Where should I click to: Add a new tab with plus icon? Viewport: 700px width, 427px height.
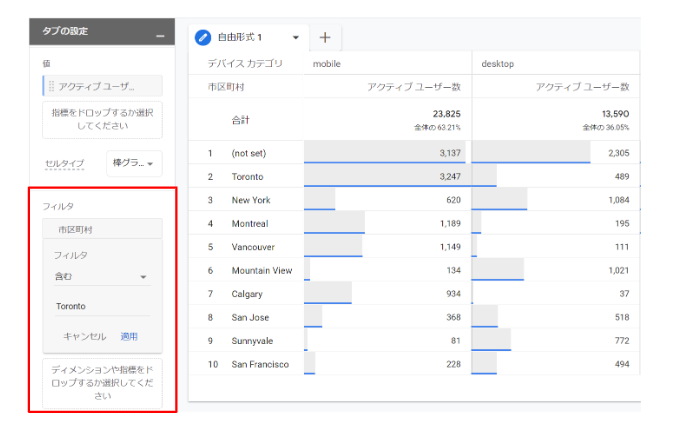[325, 38]
